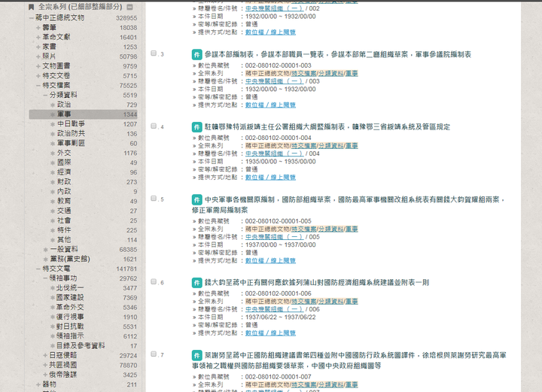Open 中央機關組織(一) link for record 004
Image resolution: width=542 pixels, height=392 pixels.
point(275,153)
